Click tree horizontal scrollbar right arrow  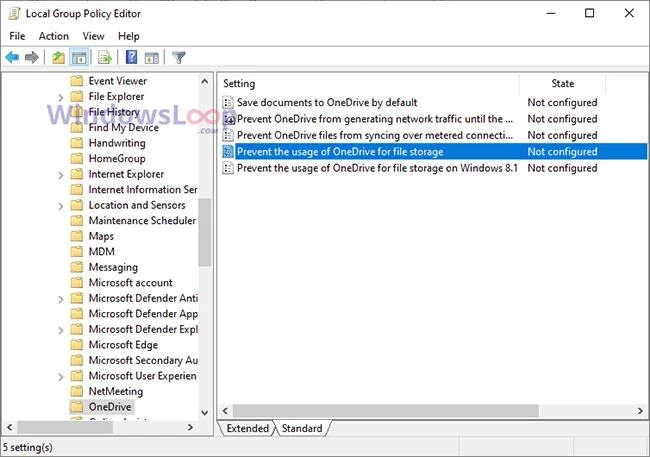pos(191,427)
